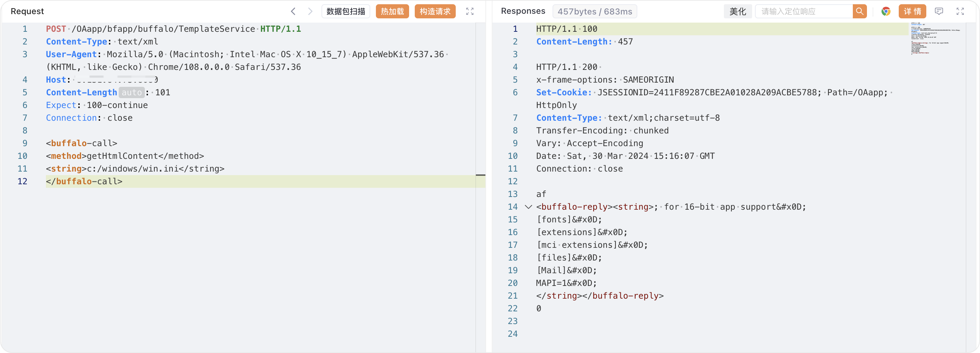Click the c:/windows/win.ini string line
The width and height of the screenshot is (980, 353).
point(135,169)
